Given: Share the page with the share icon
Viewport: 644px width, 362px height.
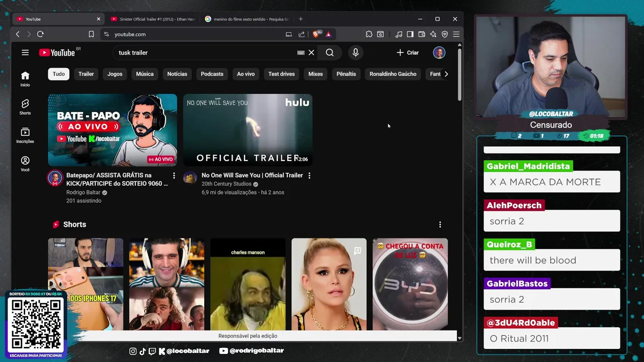Looking at the screenshot, I should [x=301, y=34].
